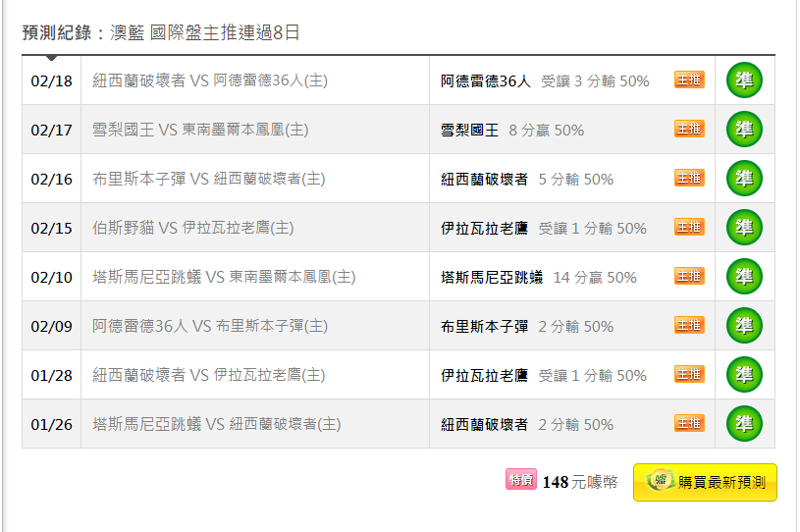This screenshot has height=532, width=800.
Task: Click the orange 主推 badge in 01/28 row
Action: click(x=689, y=374)
